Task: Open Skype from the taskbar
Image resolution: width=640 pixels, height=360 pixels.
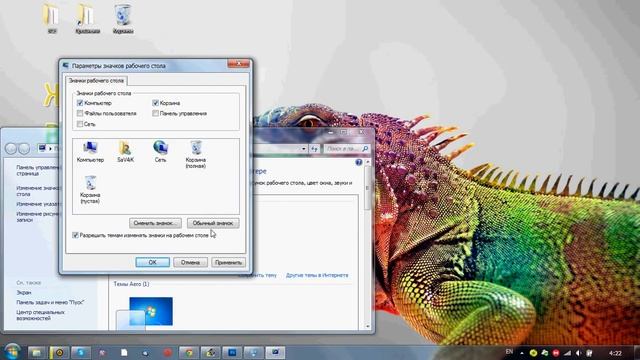Action: [80, 352]
